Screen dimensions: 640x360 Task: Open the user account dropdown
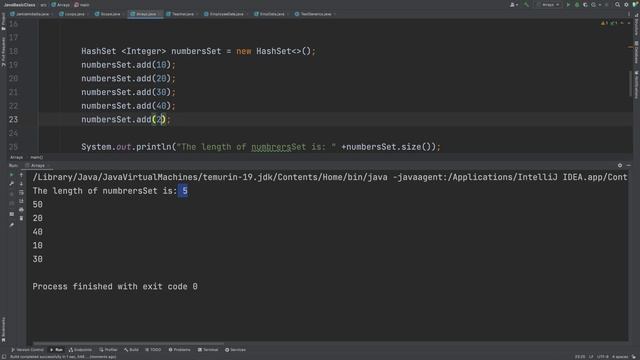513,5
